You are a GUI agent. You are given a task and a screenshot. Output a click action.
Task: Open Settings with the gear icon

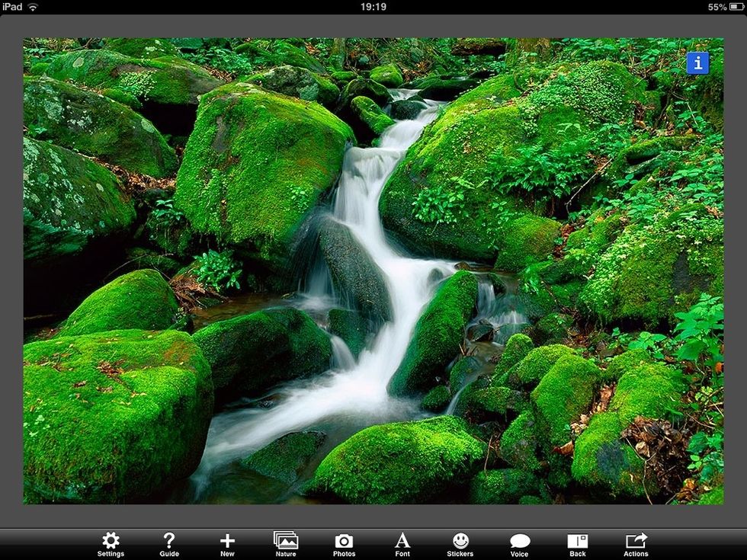111,544
